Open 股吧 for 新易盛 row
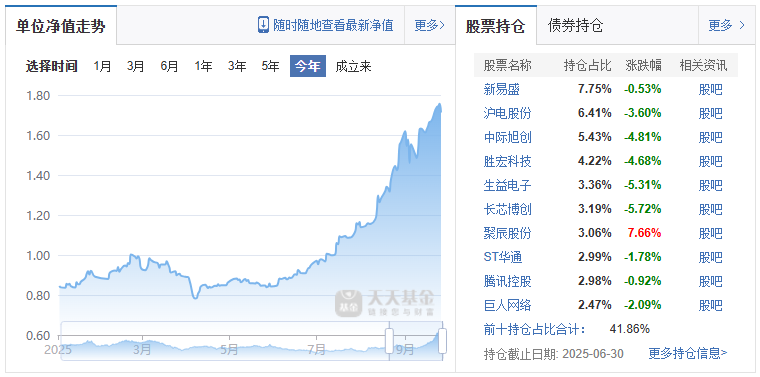The width and height of the screenshot is (760, 377). (x=711, y=89)
